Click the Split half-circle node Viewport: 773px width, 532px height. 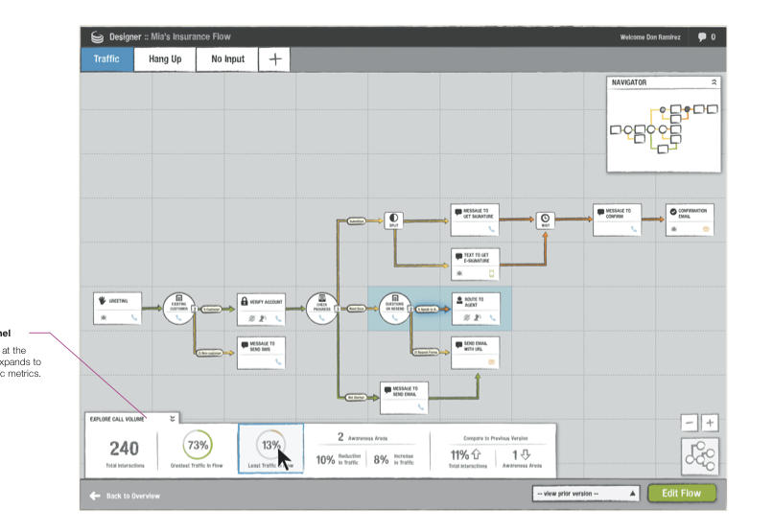394,220
